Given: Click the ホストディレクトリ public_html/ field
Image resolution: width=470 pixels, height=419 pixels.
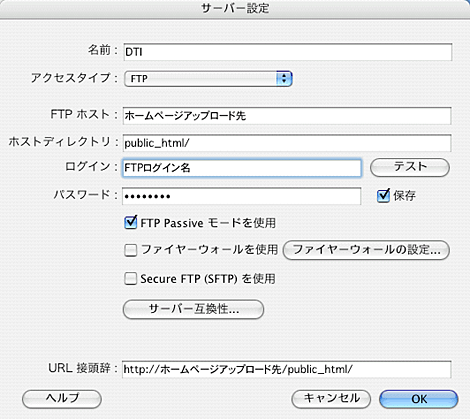Looking at the screenshot, I should point(287,143).
